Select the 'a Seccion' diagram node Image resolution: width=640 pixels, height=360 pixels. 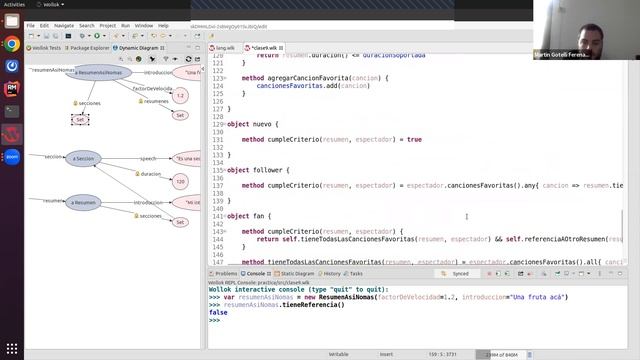83,158
